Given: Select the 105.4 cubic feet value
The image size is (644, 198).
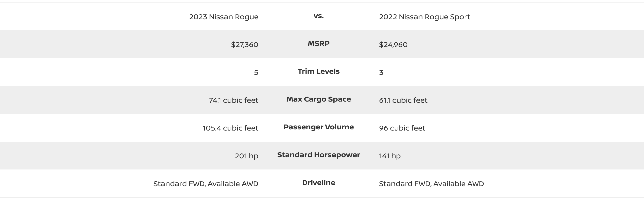Looking at the screenshot, I should pyautogui.click(x=230, y=128).
